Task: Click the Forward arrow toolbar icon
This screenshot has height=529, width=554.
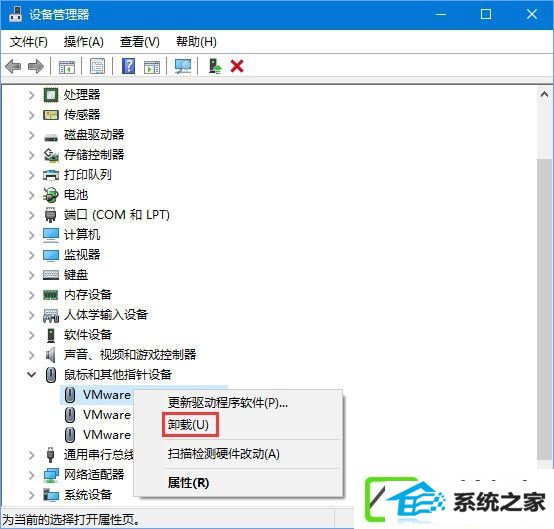Action: (36, 66)
